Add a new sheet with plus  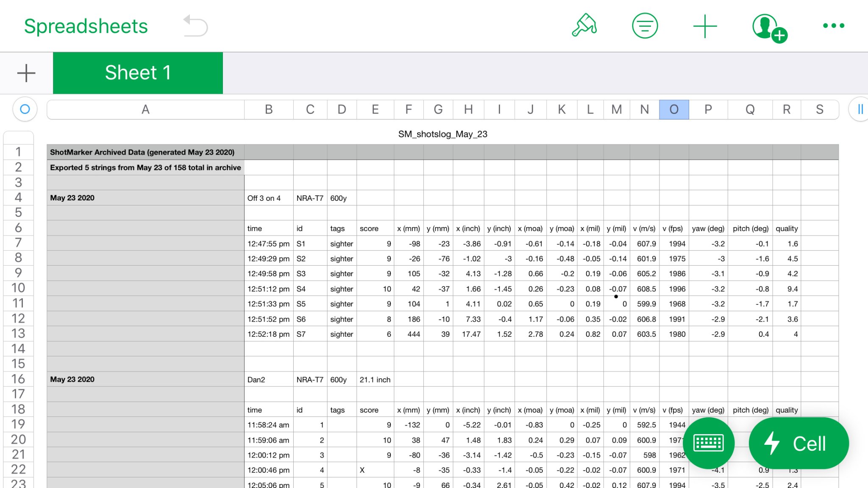[26, 73]
